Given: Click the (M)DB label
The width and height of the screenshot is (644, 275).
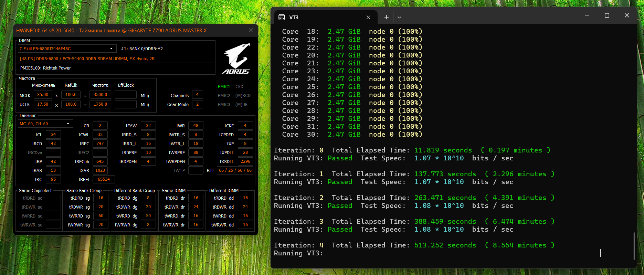Looking at the screenshot, I should [x=241, y=105].
